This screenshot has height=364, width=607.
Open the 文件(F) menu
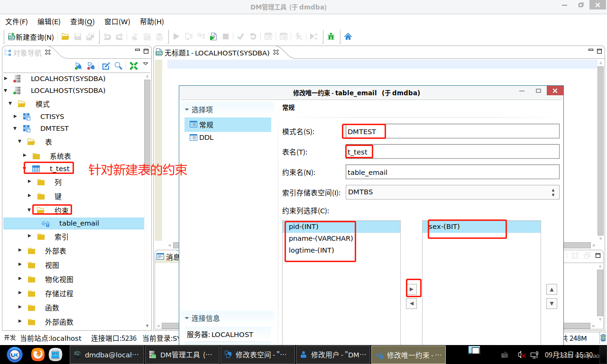17,22
